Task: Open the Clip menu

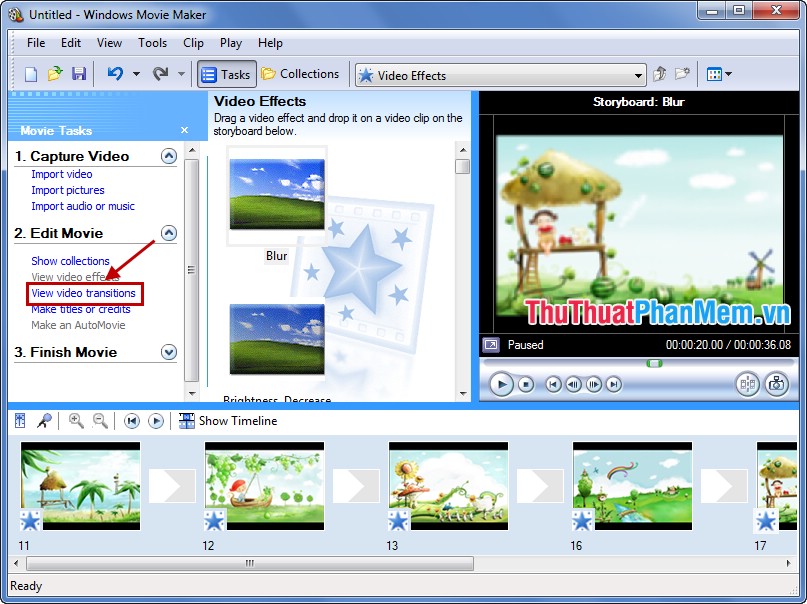Action: tap(193, 43)
